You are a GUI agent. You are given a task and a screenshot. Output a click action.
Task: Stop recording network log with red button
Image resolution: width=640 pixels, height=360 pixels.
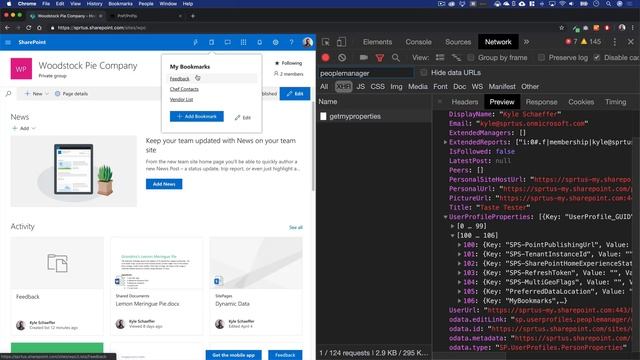click(325, 58)
